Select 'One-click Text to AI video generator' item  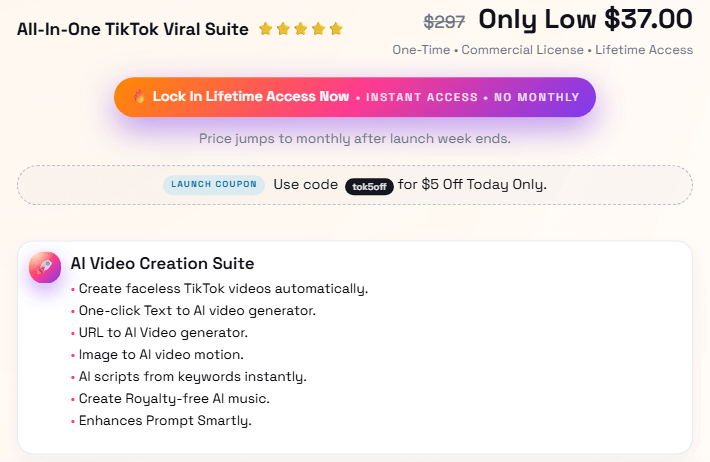coord(197,311)
